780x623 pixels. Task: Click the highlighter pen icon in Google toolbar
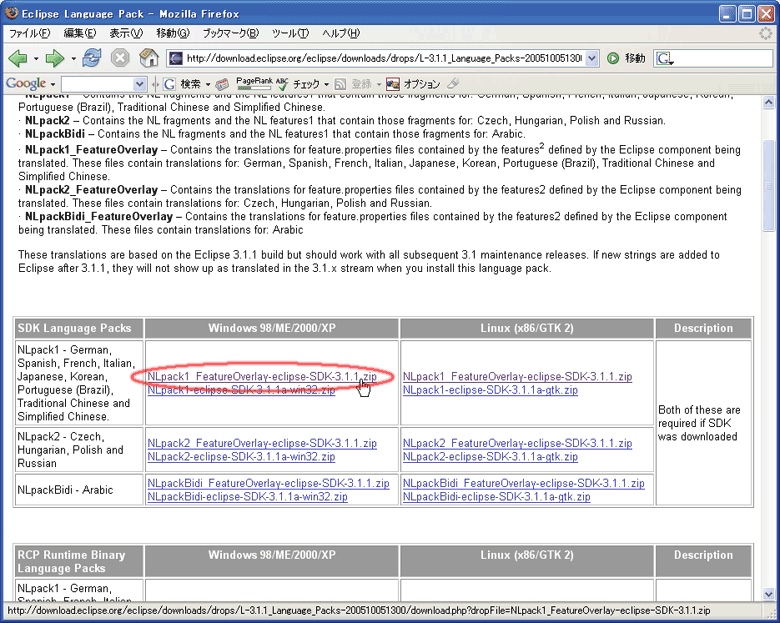tap(453, 84)
